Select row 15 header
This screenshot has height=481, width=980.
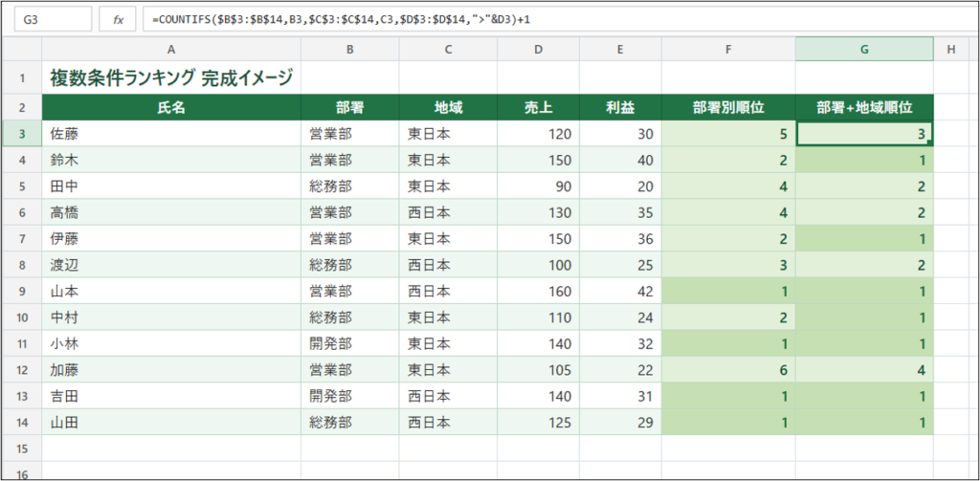point(22,448)
